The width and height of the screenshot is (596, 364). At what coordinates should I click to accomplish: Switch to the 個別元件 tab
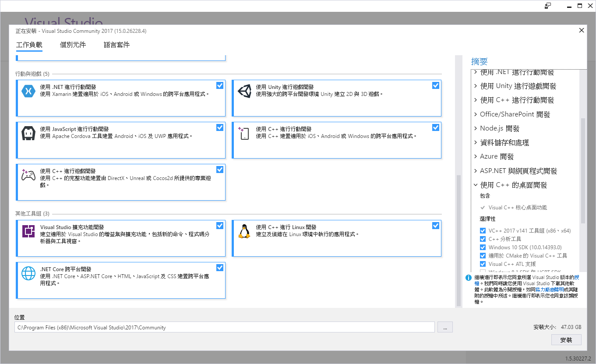point(73,45)
